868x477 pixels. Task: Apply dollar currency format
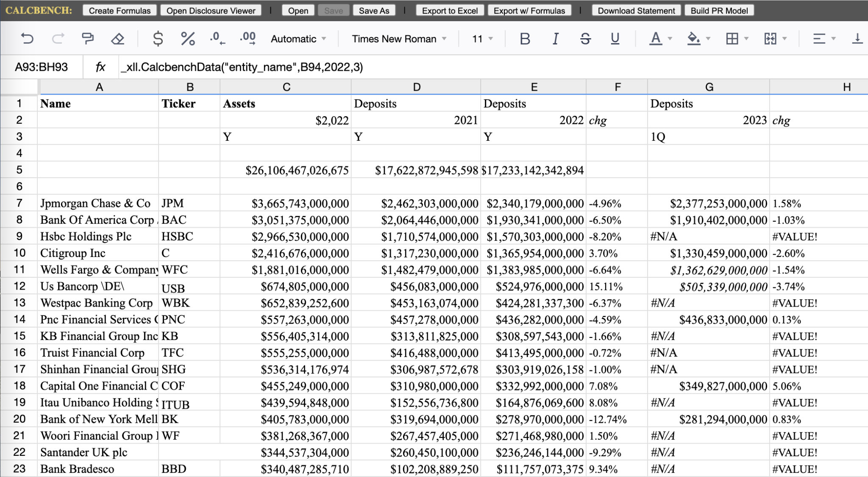tap(158, 39)
